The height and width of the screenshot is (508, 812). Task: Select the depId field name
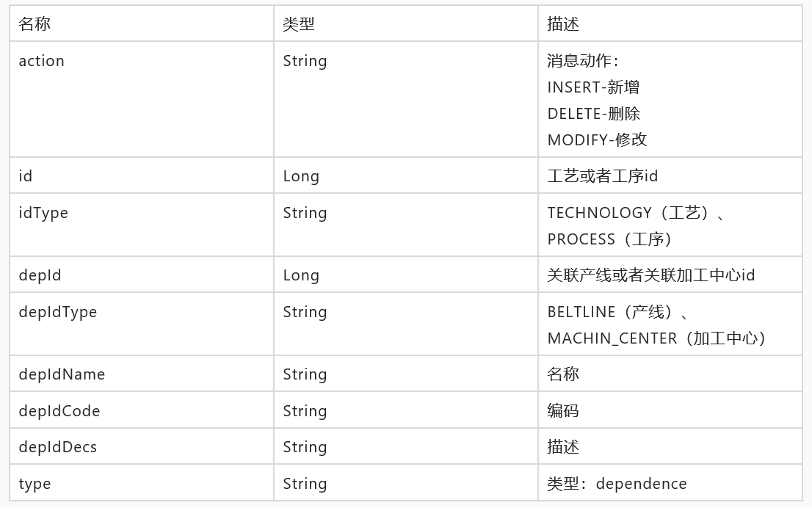pos(40,275)
